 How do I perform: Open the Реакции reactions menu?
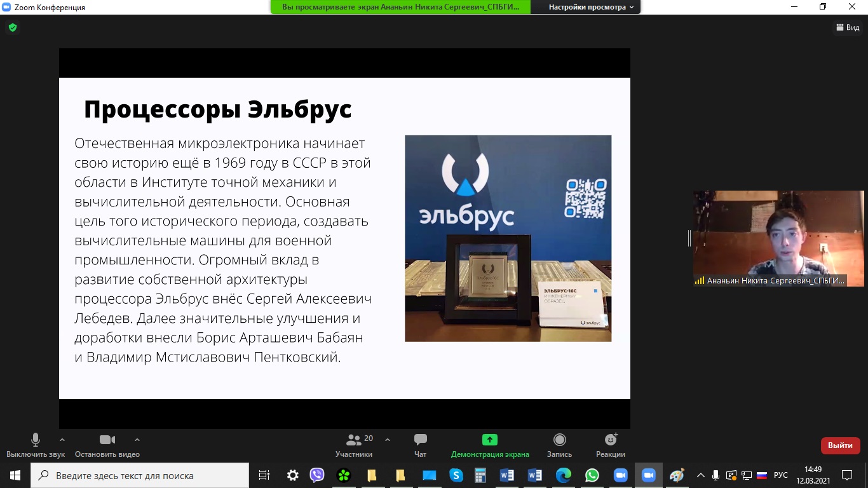611,445
